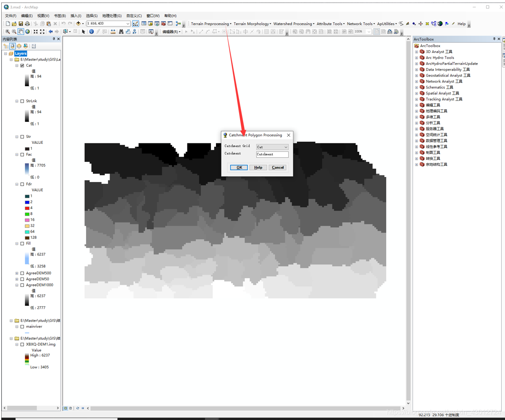Viewport: 505px width, 420px height.
Task: Click Help in Catchment Polygon Processing dialog
Action: 258,167
